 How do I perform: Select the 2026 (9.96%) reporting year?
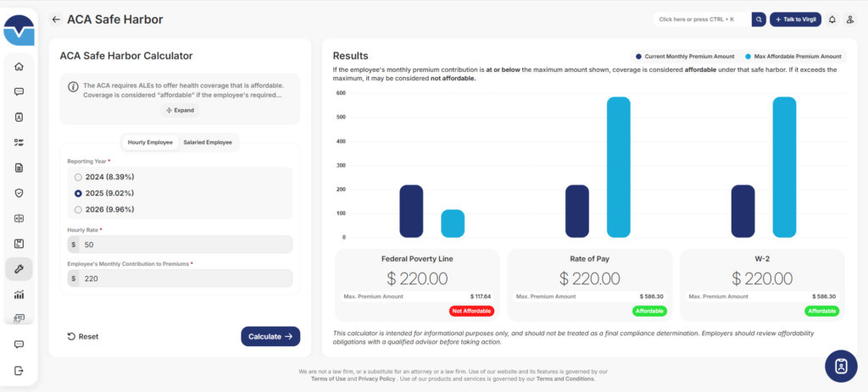point(79,209)
